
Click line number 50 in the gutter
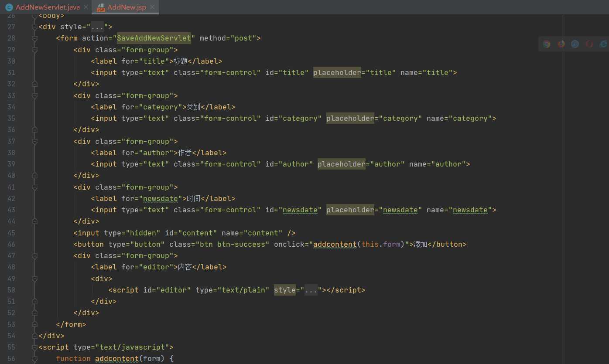(x=11, y=290)
